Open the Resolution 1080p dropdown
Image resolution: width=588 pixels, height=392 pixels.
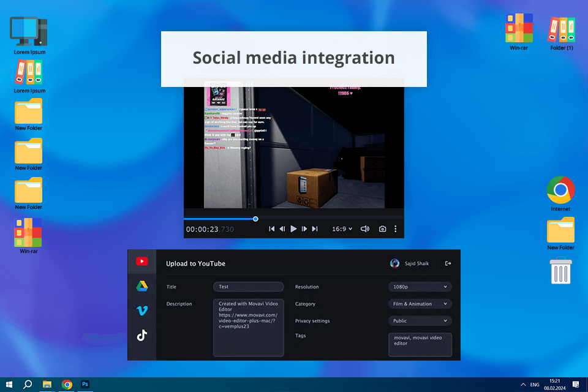[420, 287]
